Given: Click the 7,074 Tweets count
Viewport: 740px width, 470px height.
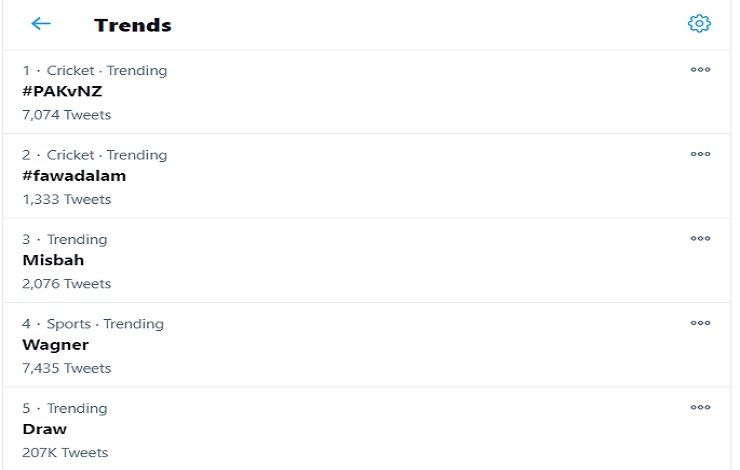Looking at the screenshot, I should click(66, 115).
